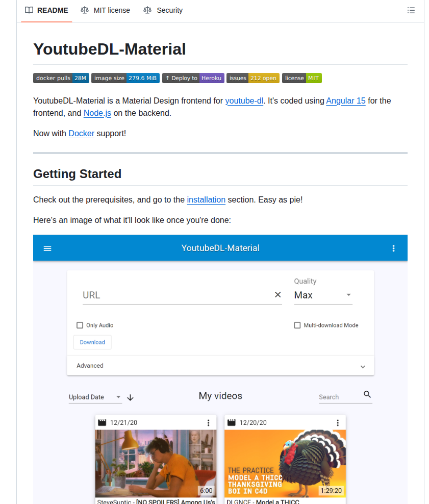This screenshot has width=429, height=504.
Task: Toggle sort direction arrow next to Upload Date
Action: [131, 397]
